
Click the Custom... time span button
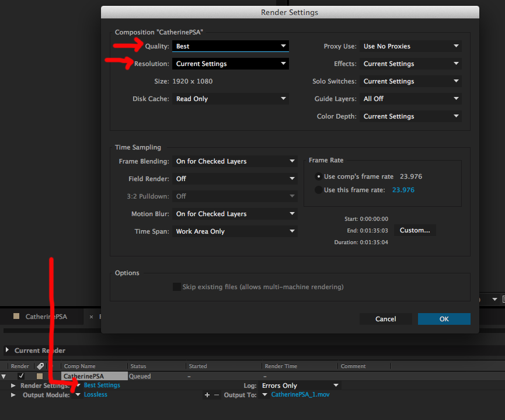415,230
